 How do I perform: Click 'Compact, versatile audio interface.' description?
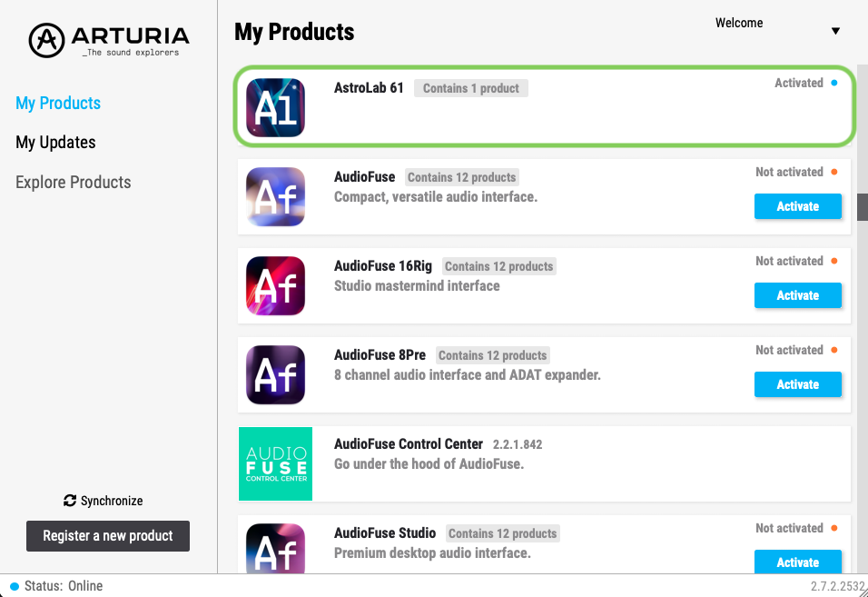436,197
